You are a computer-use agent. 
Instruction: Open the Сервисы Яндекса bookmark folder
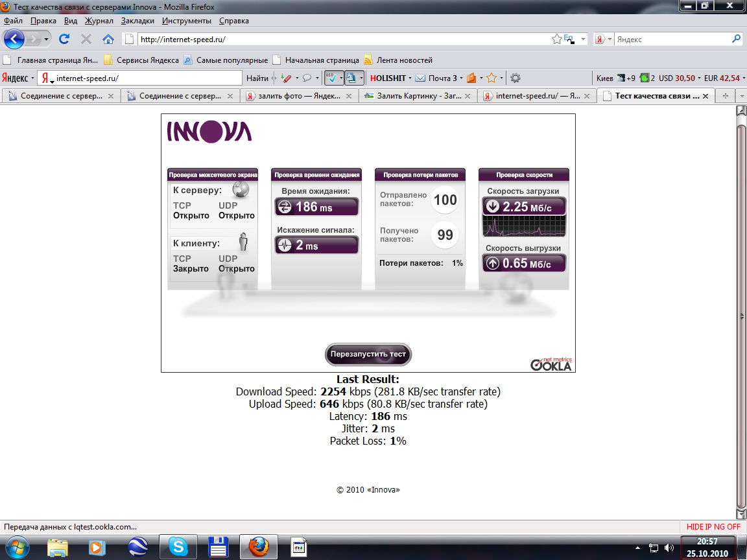point(141,60)
